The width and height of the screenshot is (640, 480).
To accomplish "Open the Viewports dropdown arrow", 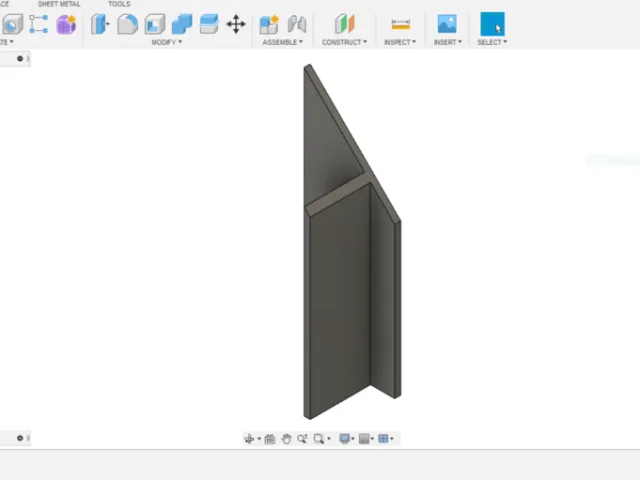I will pos(392,439).
